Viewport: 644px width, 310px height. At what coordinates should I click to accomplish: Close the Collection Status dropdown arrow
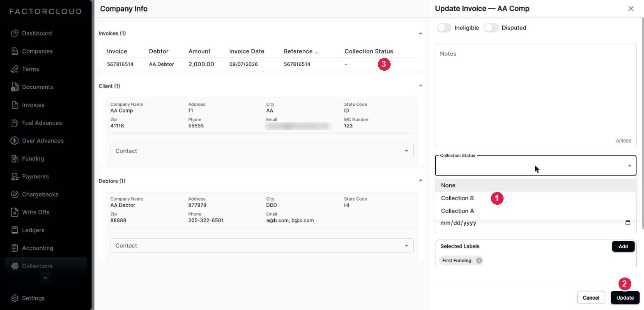pyautogui.click(x=629, y=166)
